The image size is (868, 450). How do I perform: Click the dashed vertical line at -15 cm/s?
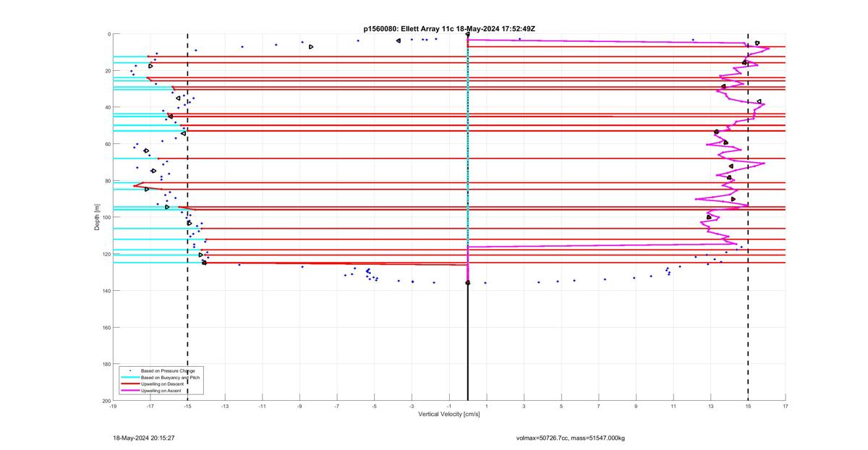(187, 217)
